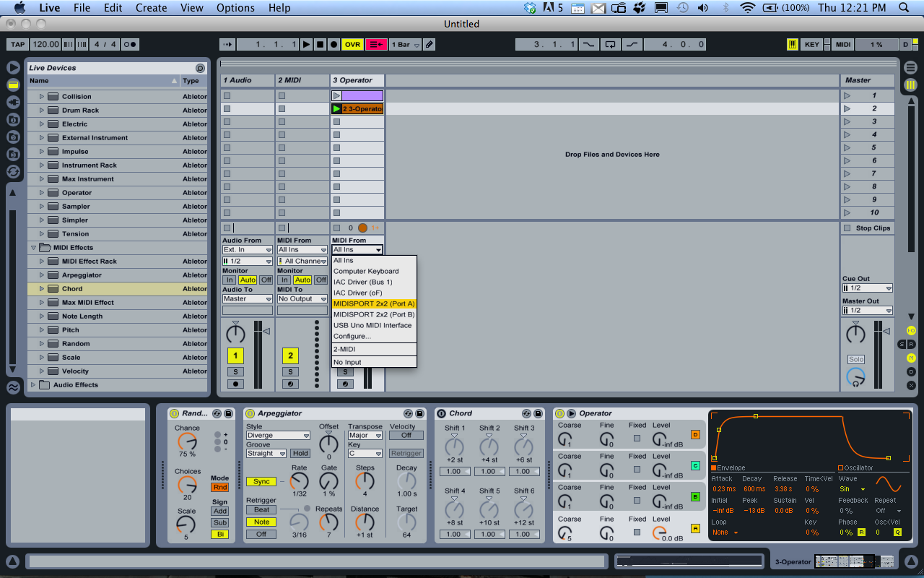Viewport: 924px width, 578px height.
Task: Expand the Operator folder in browser
Action: point(42,193)
